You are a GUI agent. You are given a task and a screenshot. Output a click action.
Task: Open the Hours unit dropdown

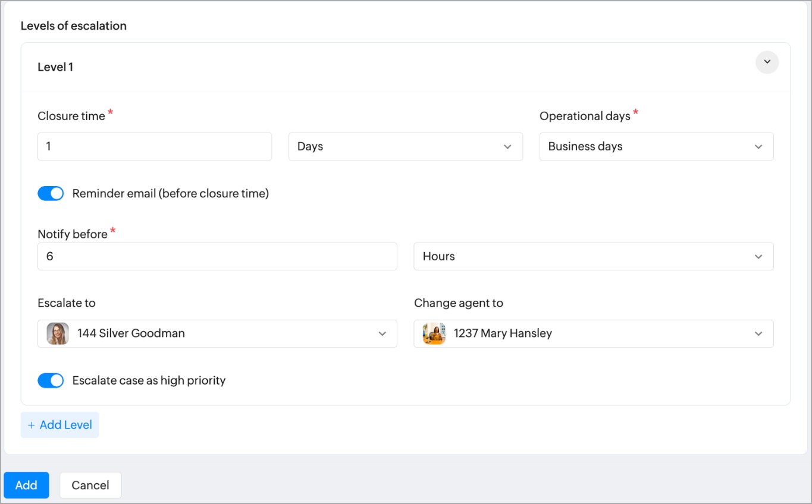(593, 257)
